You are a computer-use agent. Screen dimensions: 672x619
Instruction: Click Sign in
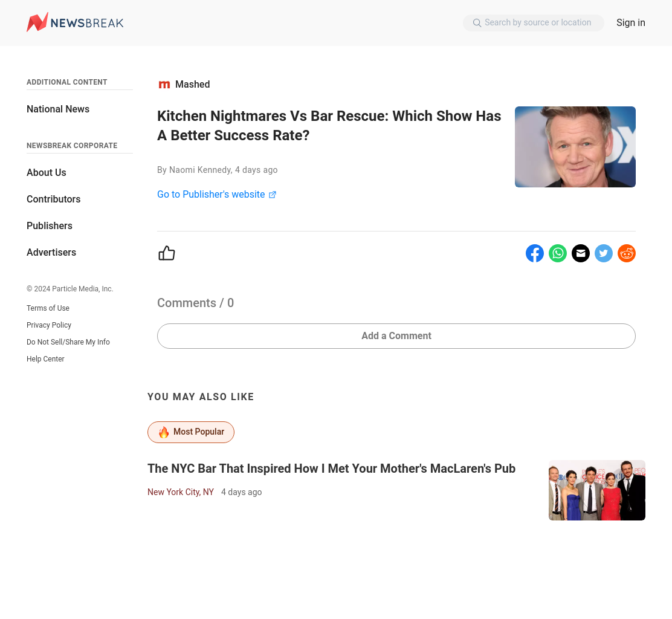pos(630,23)
